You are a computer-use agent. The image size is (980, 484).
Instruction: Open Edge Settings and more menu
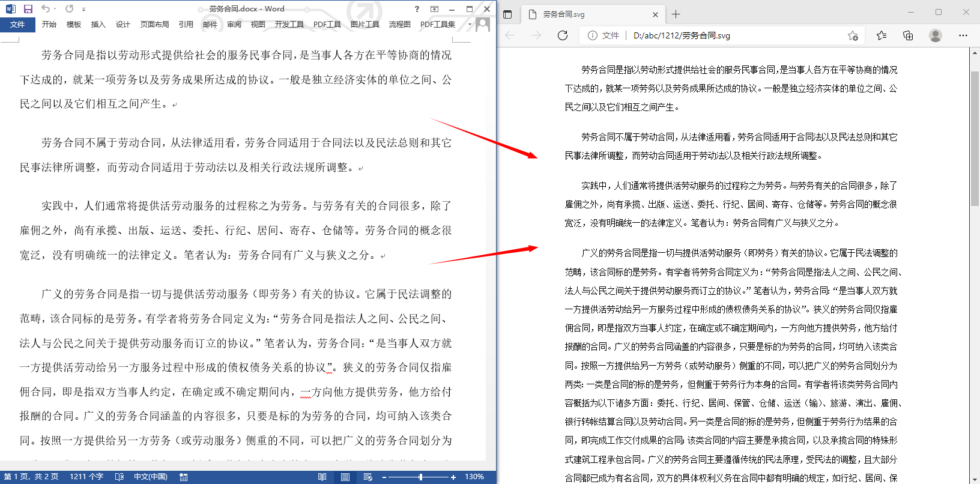(963, 35)
